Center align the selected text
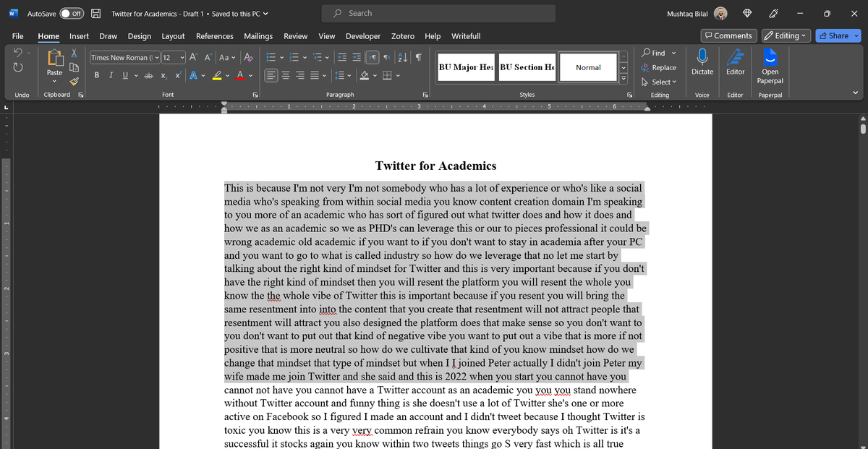The image size is (868, 449). (285, 76)
